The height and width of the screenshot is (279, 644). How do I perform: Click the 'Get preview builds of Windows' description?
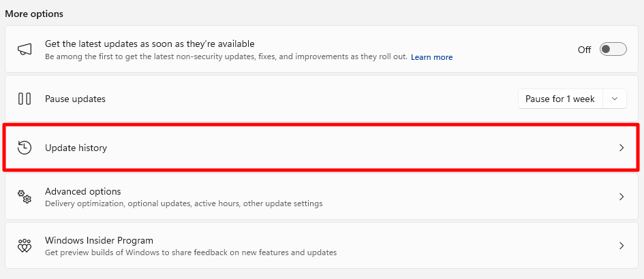(x=191, y=252)
